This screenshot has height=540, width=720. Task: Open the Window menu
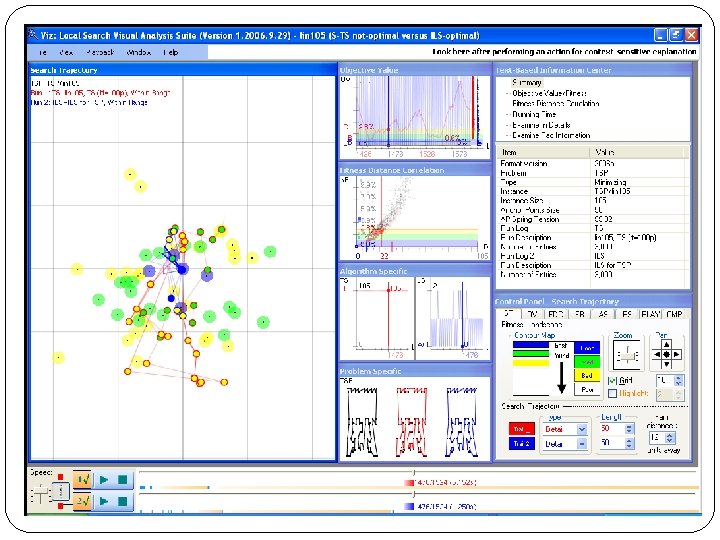[x=139, y=52]
